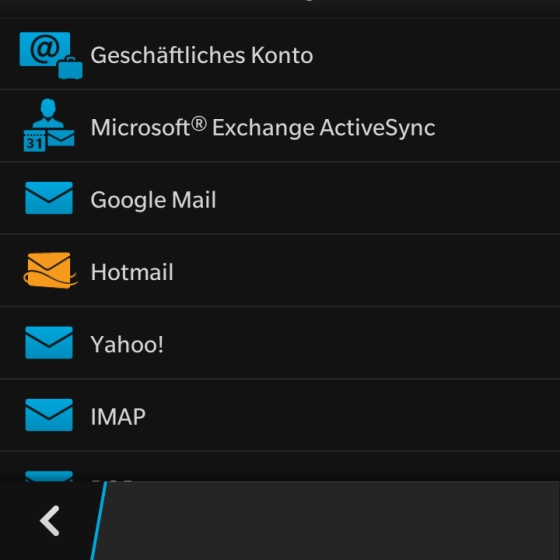Choose "Microsoft® Exchange ActiveSync" label
The width and height of the screenshot is (560, 560).
tap(263, 128)
